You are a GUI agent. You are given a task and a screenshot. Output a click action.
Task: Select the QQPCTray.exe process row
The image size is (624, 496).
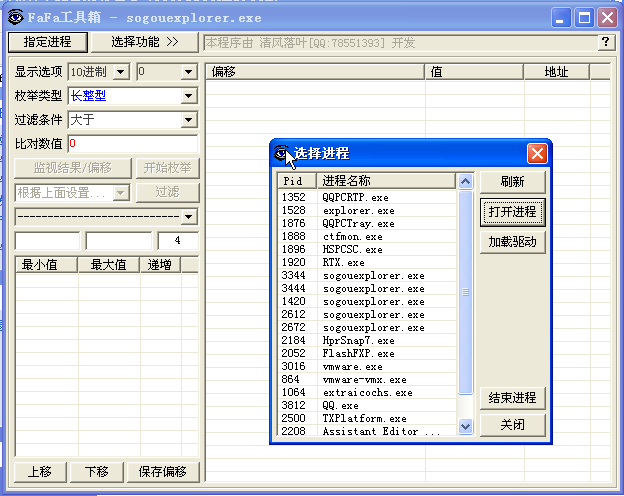click(367, 223)
